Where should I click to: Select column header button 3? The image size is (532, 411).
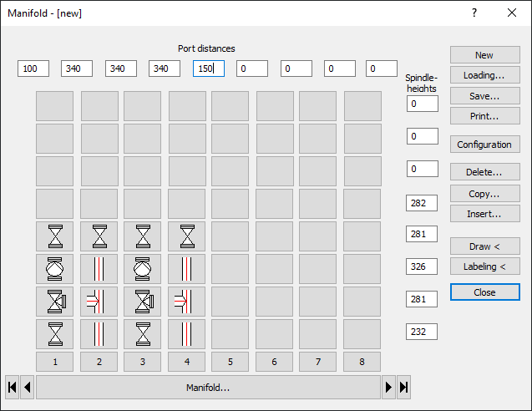pyautogui.click(x=143, y=362)
